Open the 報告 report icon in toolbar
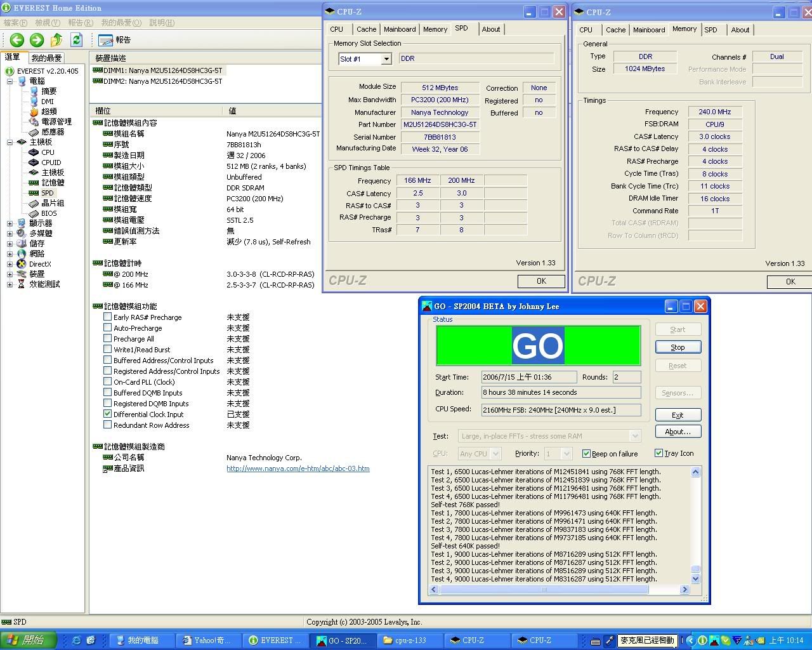Screen dimensions: 812x650 [115, 40]
